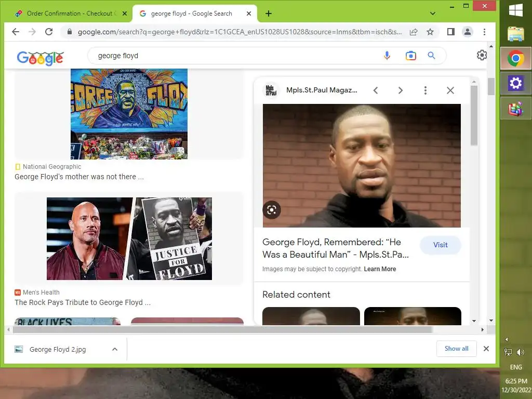This screenshot has width=532, height=399.
Task: Click "George Floyd's mother was not there" caption
Action: click(x=79, y=177)
